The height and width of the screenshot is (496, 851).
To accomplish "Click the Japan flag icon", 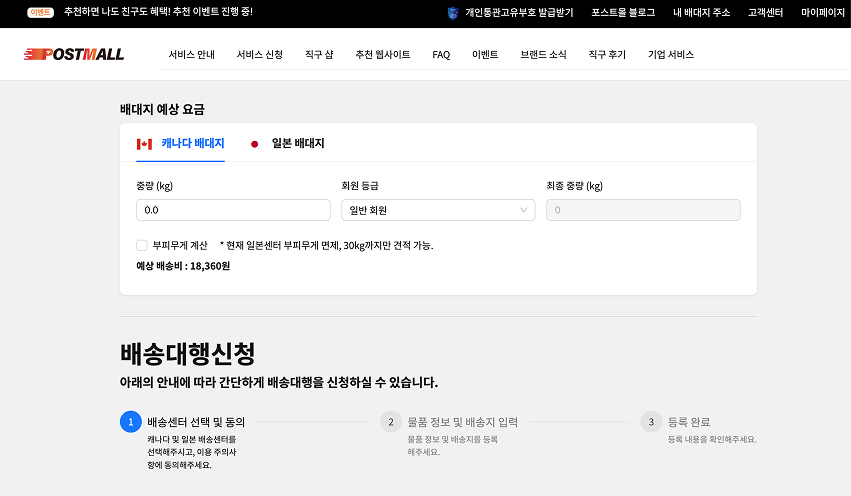I will [x=255, y=144].
